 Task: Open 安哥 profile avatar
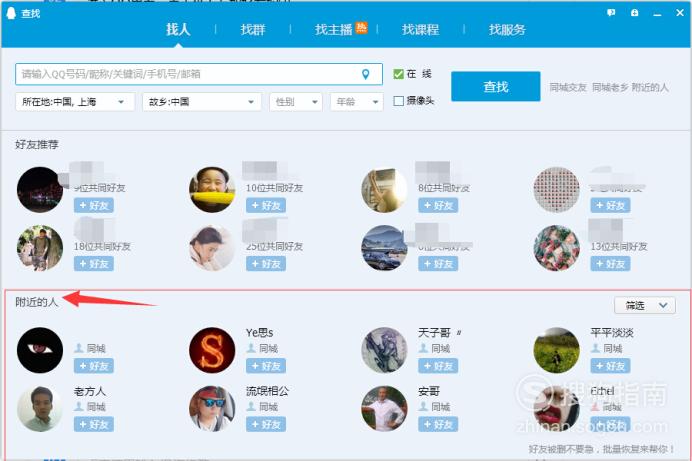[x=384, y=409]
